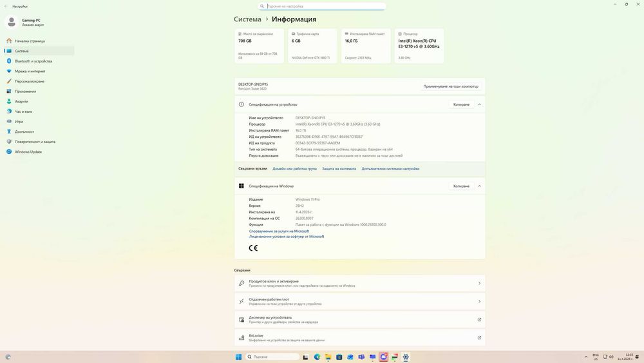The height and width of the screenshot is (363, 644).
Task: Click the Система breadcrumb in the header
Action: 247,19
